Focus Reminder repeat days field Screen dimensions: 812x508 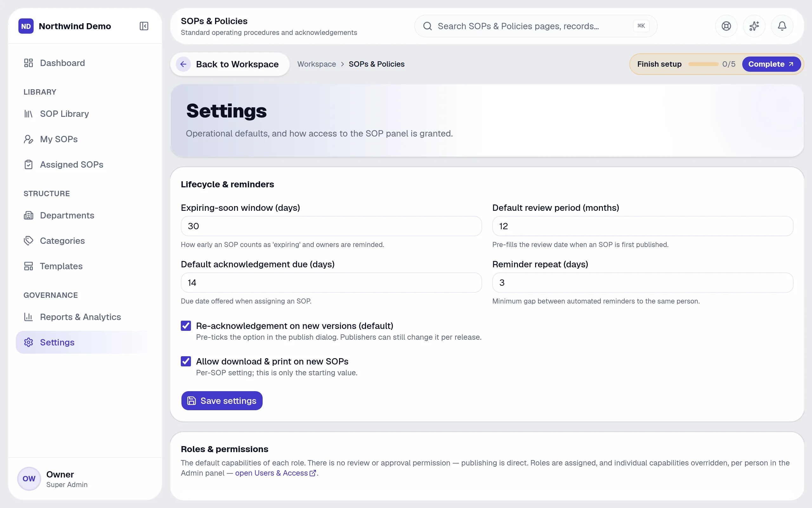click(643, 282)
